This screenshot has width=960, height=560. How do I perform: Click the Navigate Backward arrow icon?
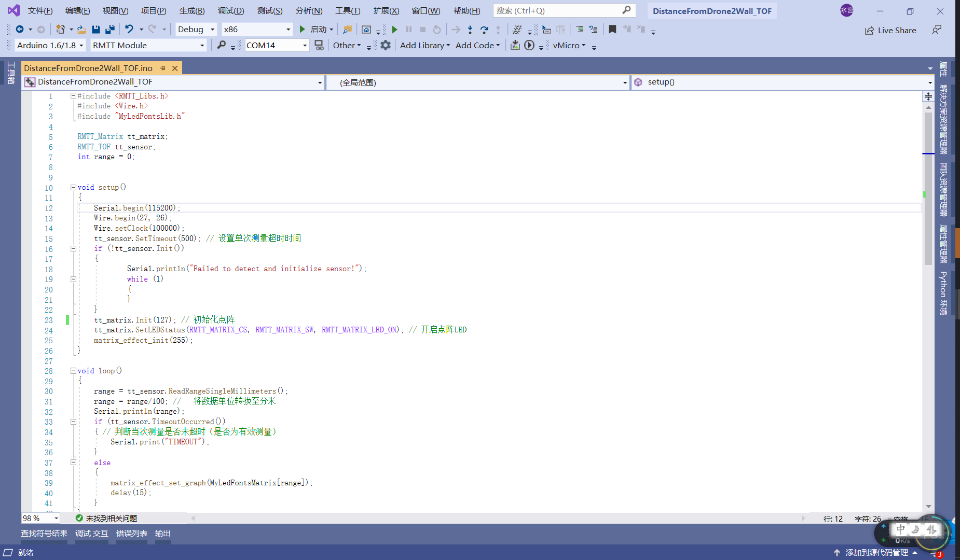pyautogui.click(x=20, y=30)
